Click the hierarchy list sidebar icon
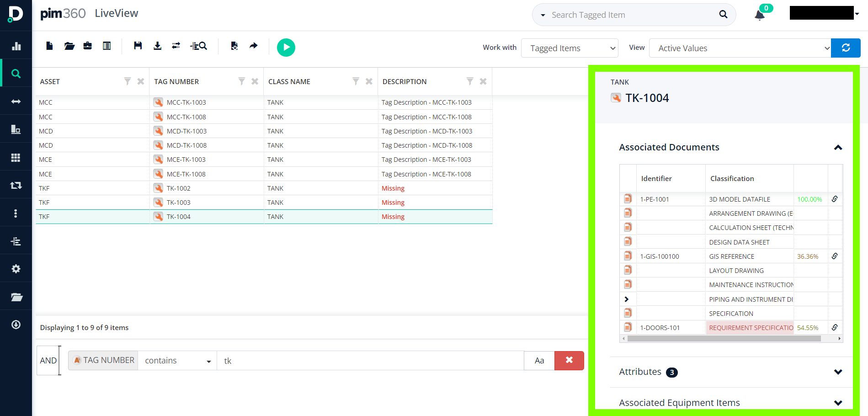 [x=16, y=241]
